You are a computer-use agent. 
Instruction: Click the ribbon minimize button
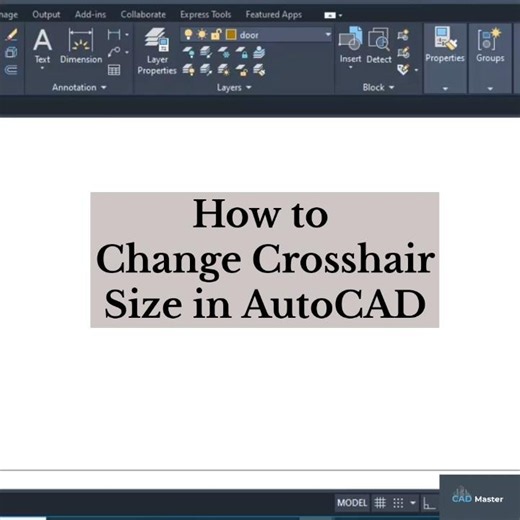(x=330, y=15)
